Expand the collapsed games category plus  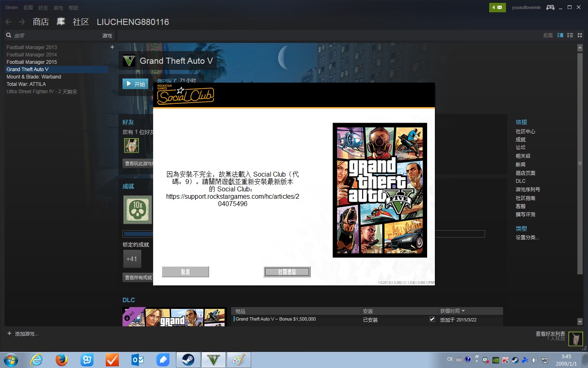(x=112, y=47)
